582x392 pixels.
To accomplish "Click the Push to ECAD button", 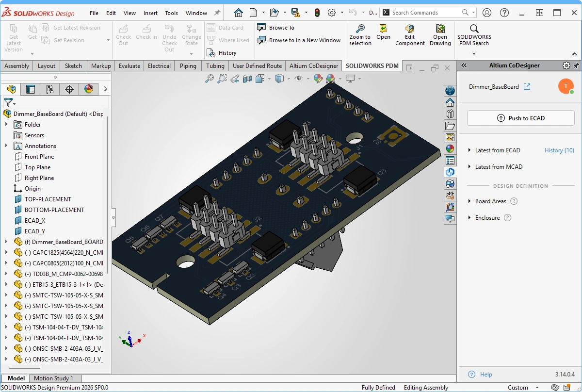I will tap(520, 118).
